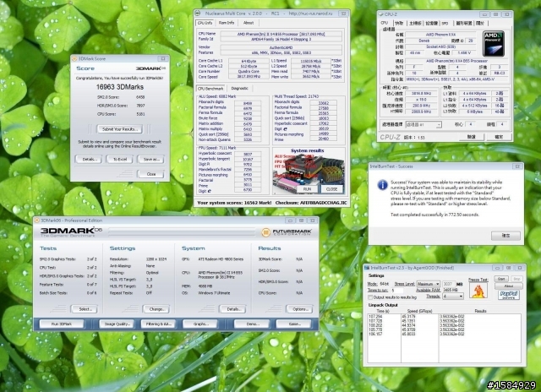
Task: Click the RUN button in Nuclearus
Action: click(x=307, y=189)
